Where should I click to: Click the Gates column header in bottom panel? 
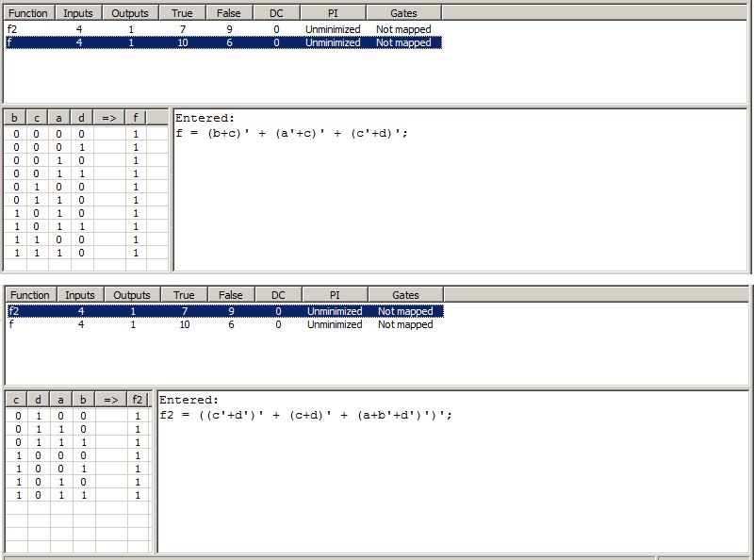tap(403, 294)
